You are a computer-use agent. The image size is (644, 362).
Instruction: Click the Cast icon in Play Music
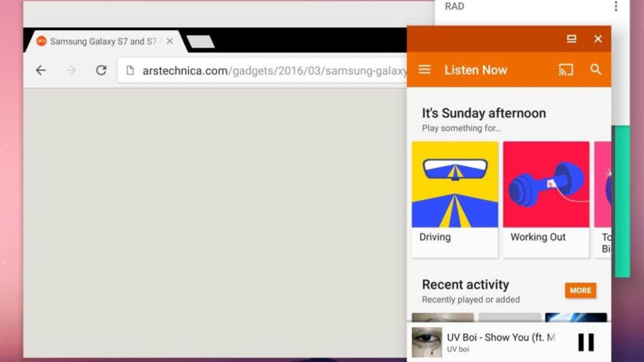point(565,70)
